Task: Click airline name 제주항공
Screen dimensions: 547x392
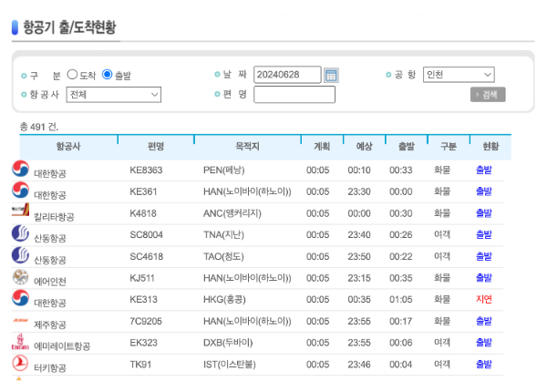Action: click(50, 325)
